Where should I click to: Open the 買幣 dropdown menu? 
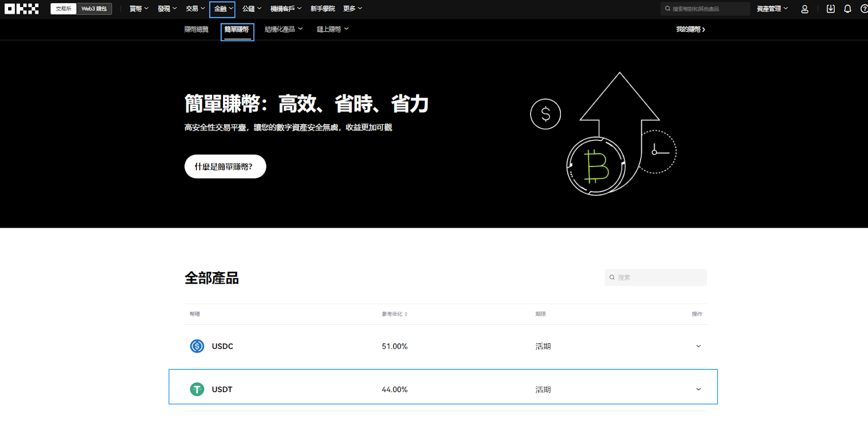139,9
